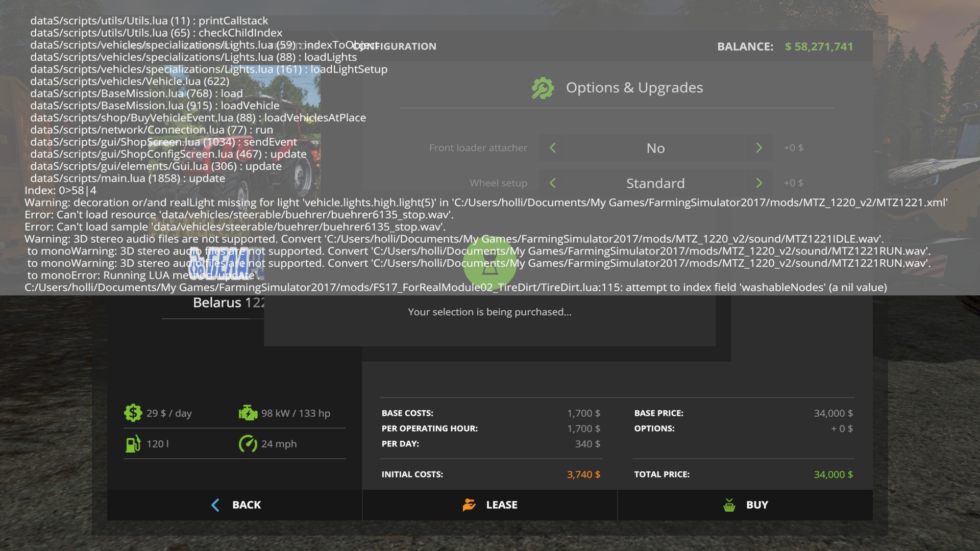
Task: Click the 'Front loader attacher' label
Action: pos(478,148)
